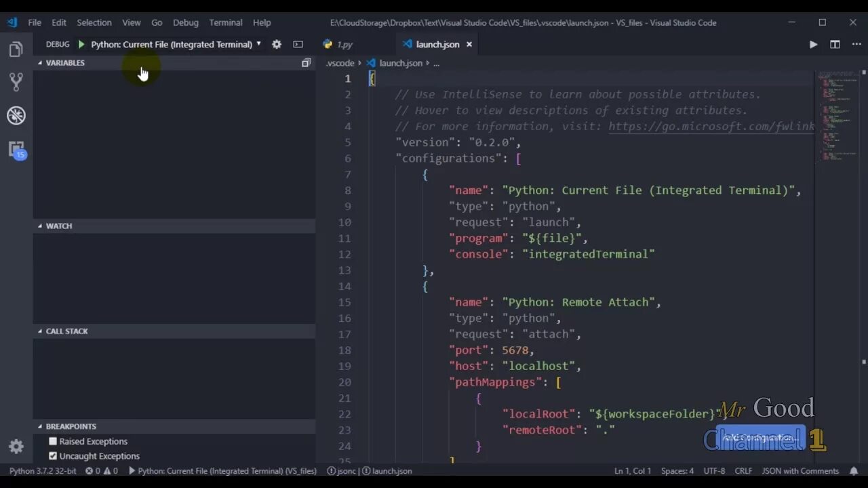This screenshot has width=868, height=488.
Task: Click the Add Configuration button
Action: (759, 438)
